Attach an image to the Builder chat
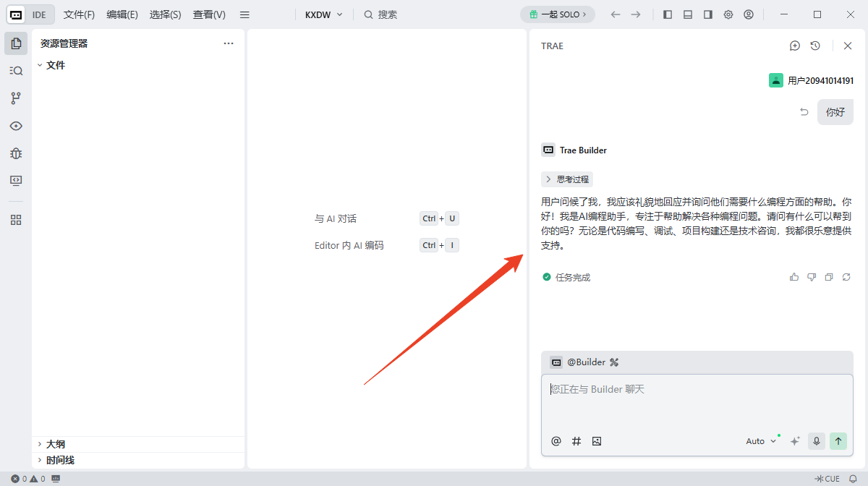868x486 pixels. pos(596,440)
